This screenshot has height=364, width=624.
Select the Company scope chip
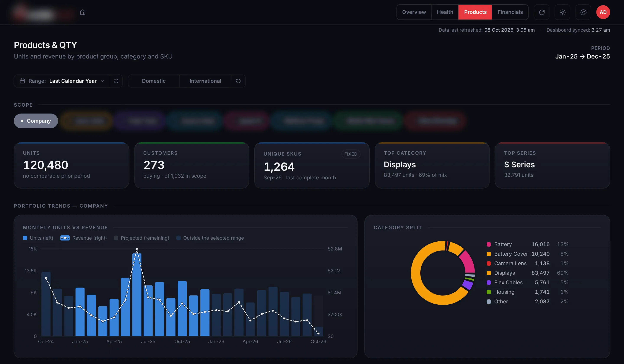click(36, 121)
